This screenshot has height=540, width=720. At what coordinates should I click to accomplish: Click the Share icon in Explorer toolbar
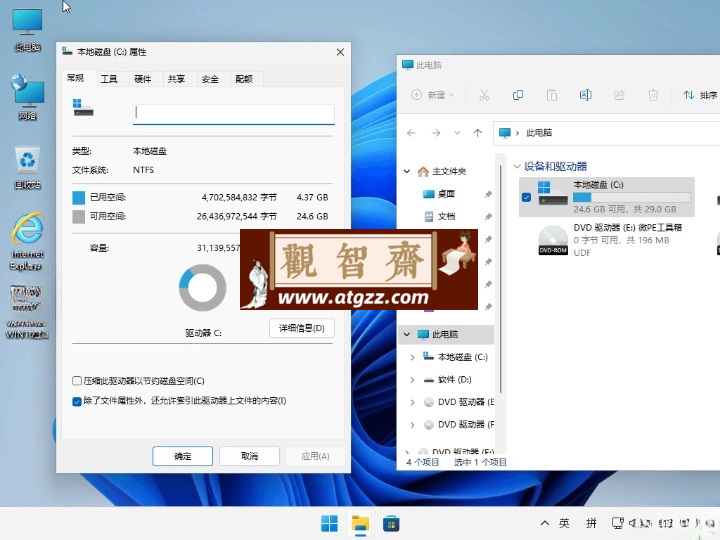click(619, 95)
